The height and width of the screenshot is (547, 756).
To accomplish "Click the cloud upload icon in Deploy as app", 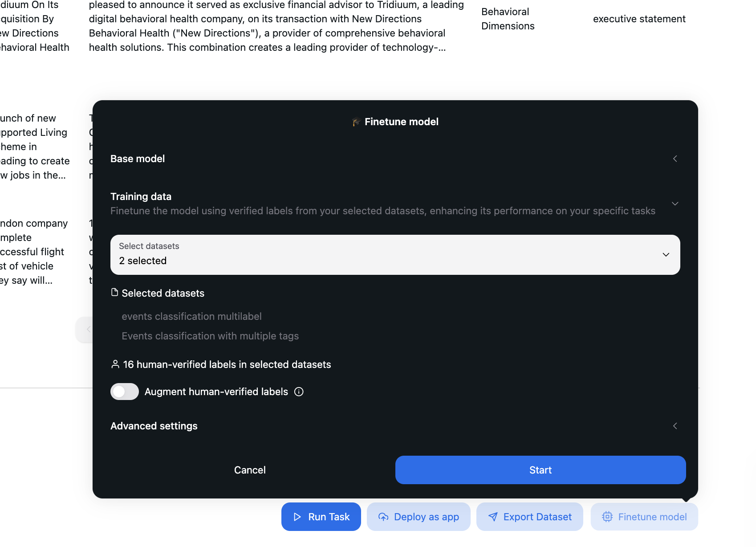I will (383, 517).
